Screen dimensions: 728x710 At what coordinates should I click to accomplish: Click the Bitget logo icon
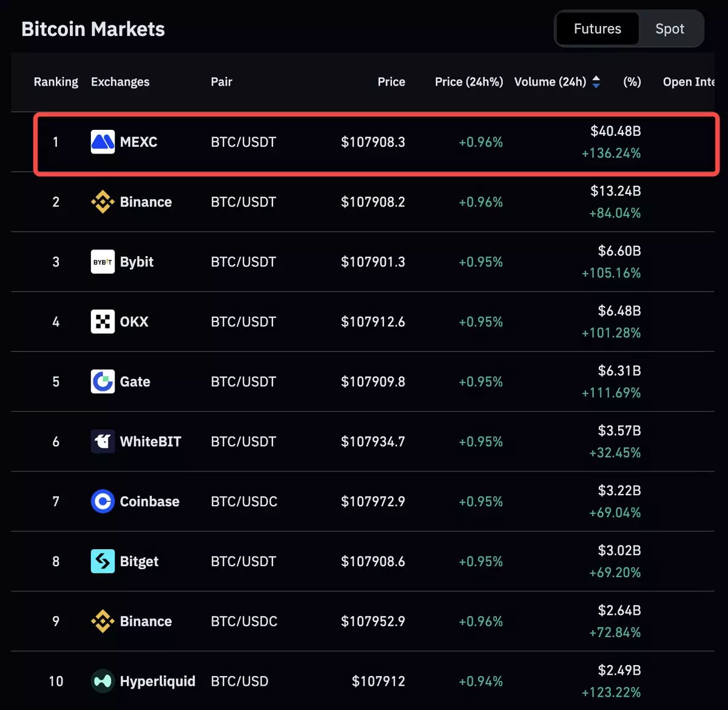point(103,561)
